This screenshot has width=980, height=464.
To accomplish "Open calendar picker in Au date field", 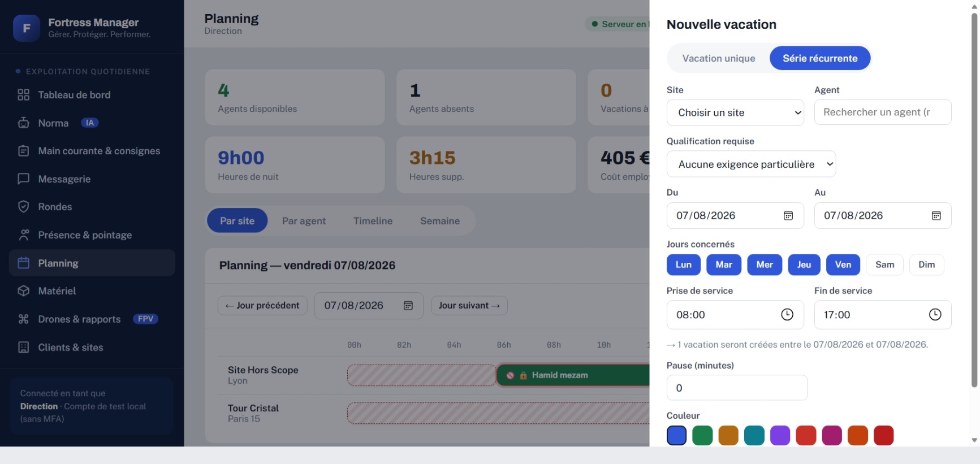I will pyautogui.click(x=936, y=216).
